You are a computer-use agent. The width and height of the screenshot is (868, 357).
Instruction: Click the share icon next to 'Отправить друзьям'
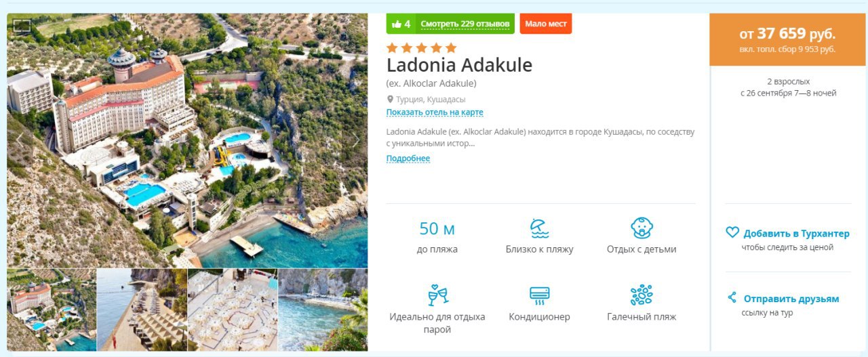pyautogui.click(x=732, y=297)
